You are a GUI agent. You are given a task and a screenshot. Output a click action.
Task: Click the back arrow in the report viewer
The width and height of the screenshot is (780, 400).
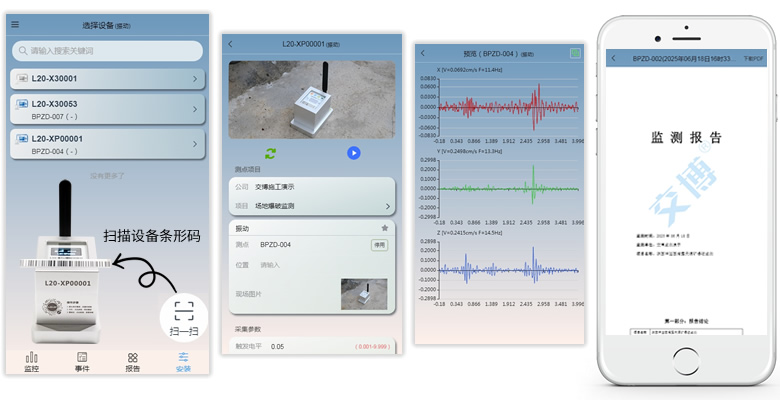point(614,59)
